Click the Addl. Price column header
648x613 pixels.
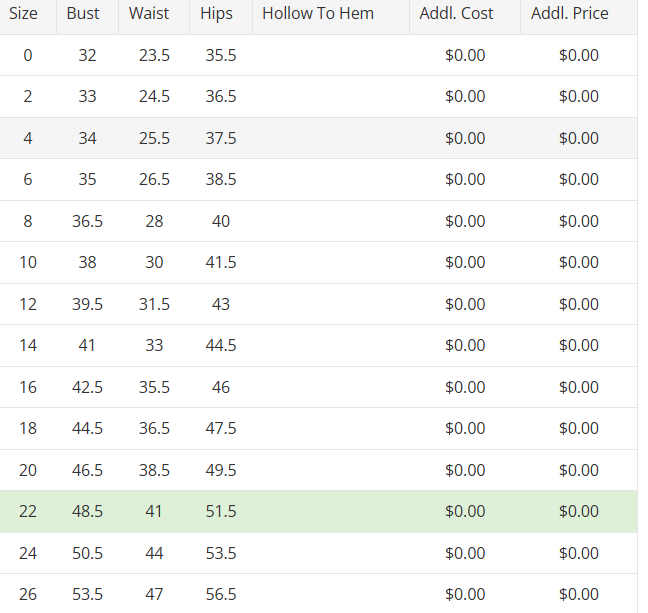coord(570,14)
